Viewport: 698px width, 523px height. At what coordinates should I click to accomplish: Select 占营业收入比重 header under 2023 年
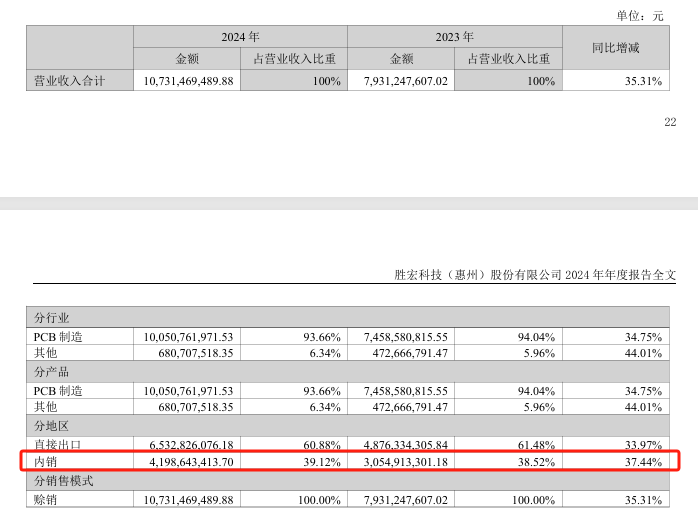pyautogui.click(x=509, y=59)
